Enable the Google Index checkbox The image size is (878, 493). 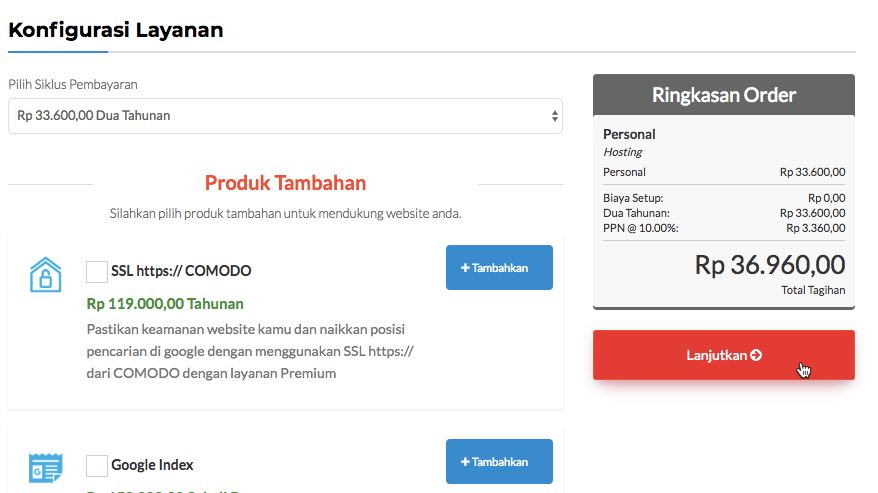(x=97, y=465)
